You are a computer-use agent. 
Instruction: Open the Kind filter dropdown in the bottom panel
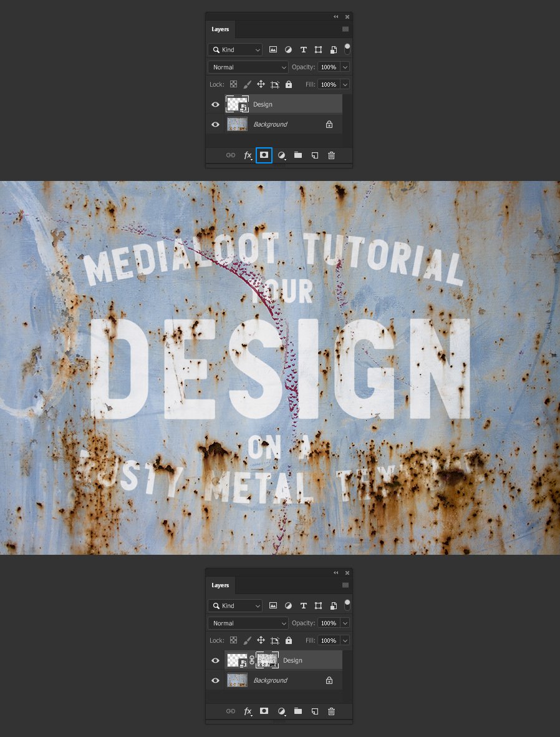(235, 606)
